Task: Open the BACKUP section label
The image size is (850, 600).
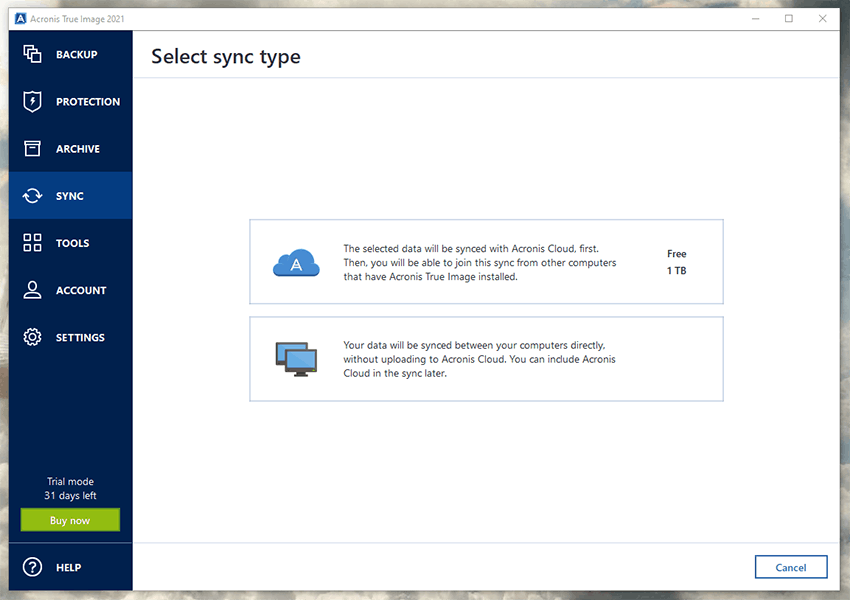Action: (76, 55)
